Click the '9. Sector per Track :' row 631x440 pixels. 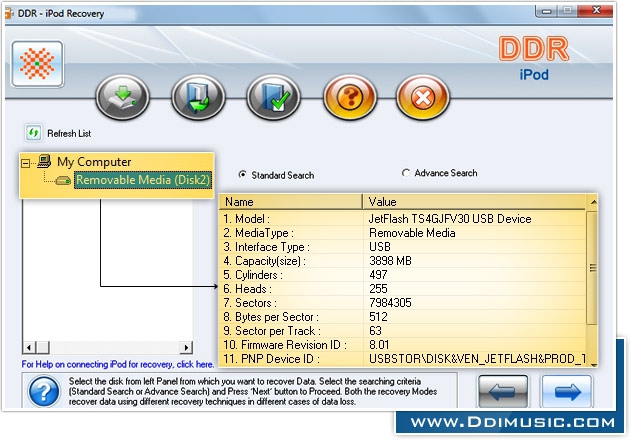(x=402, y=331)
